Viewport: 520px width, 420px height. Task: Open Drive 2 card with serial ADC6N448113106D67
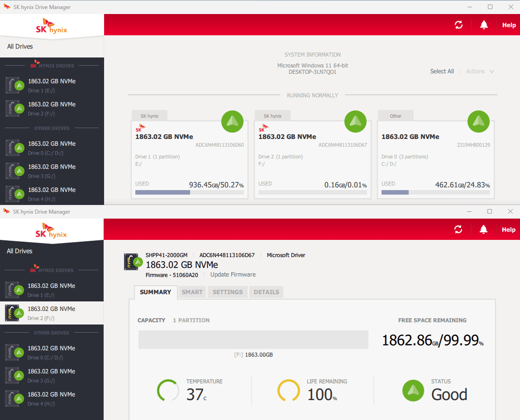click(x=313, y=160)
